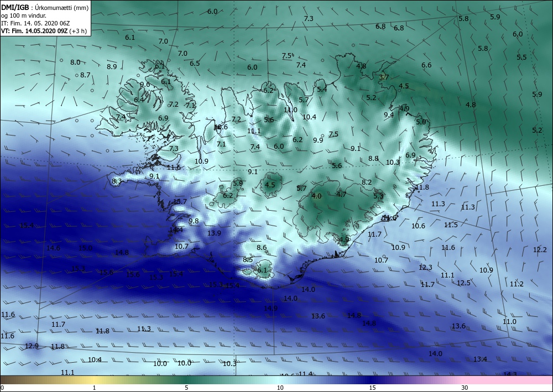Click the color scale tick label 30

coord(465,388)
